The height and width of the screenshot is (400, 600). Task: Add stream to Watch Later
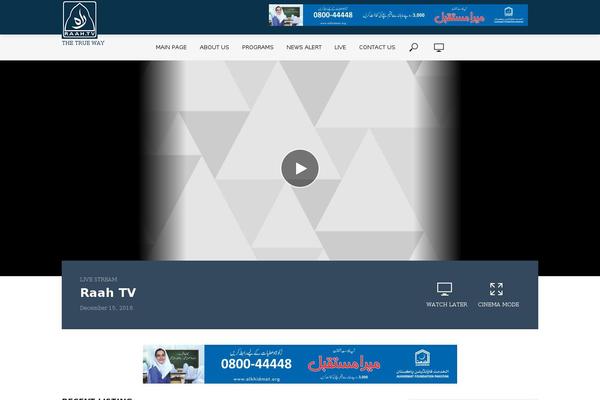(x=446, y=295)
